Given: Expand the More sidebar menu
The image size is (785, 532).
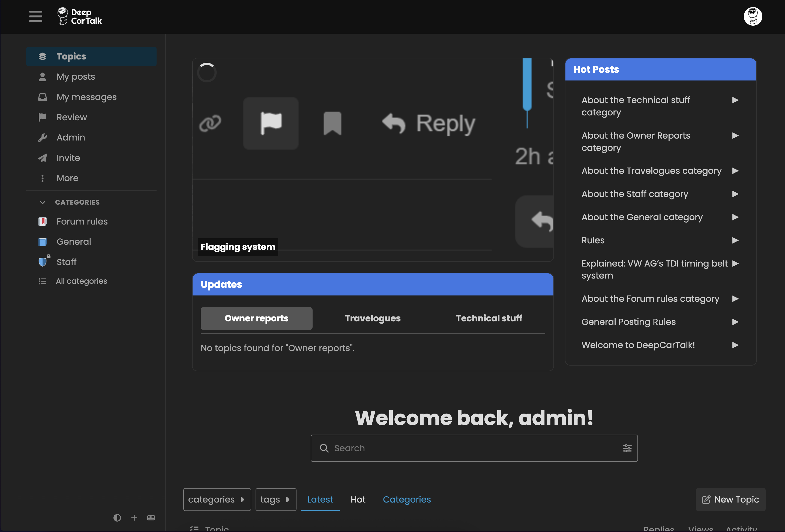Looking at the screenshot, I should [67, 178].
